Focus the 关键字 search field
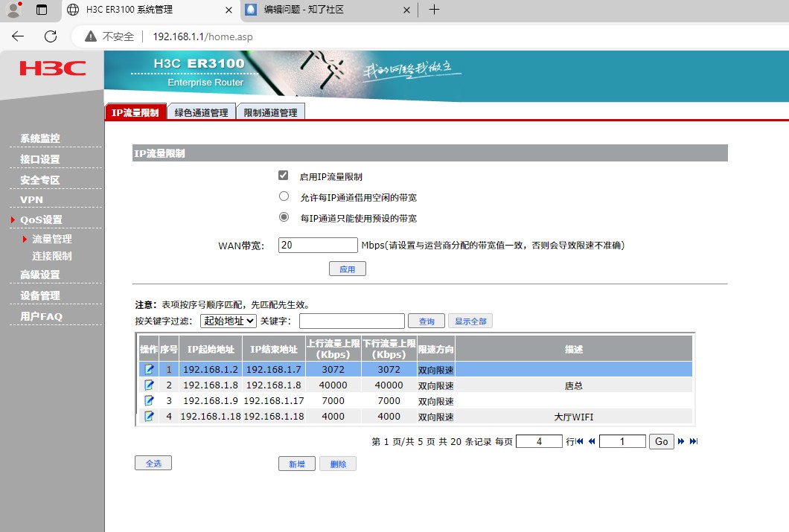This screenshot has width=789, height=532. (x=352, y=321)
